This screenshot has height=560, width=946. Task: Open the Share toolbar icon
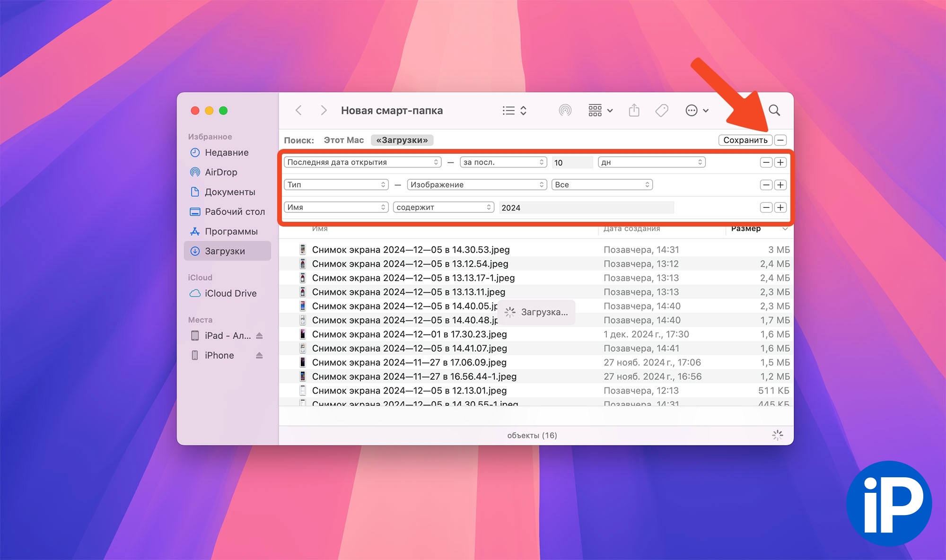634,110
